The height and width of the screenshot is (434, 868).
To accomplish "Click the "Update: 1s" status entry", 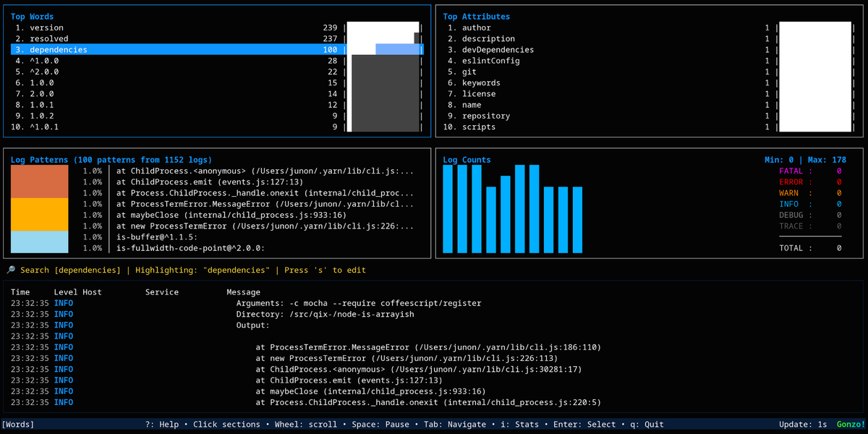I will click(x=803, y=425).
